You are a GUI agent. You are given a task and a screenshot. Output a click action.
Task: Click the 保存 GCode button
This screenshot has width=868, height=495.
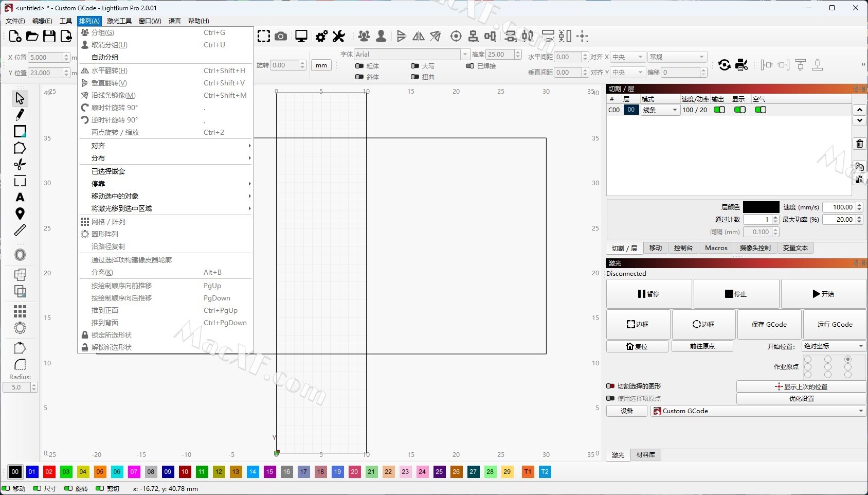769,324
